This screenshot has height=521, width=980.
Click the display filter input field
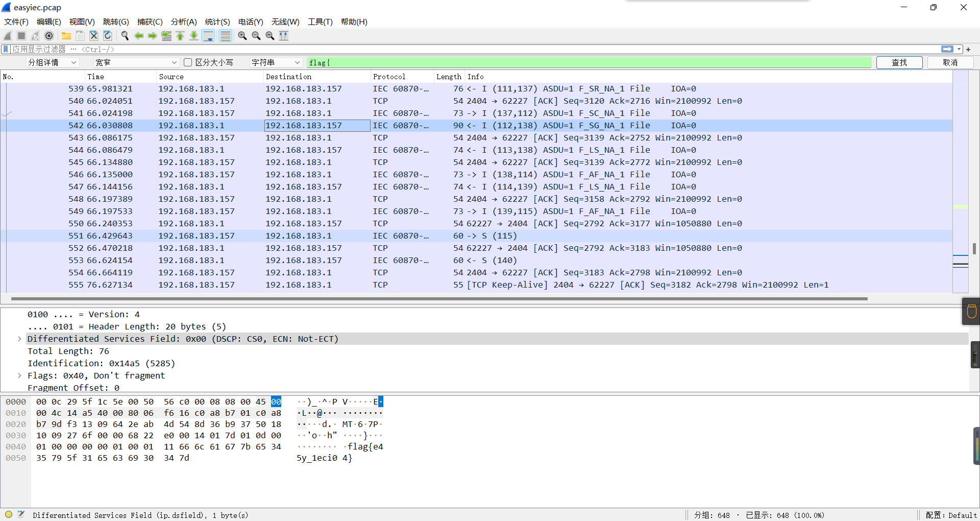pos(475,49)
